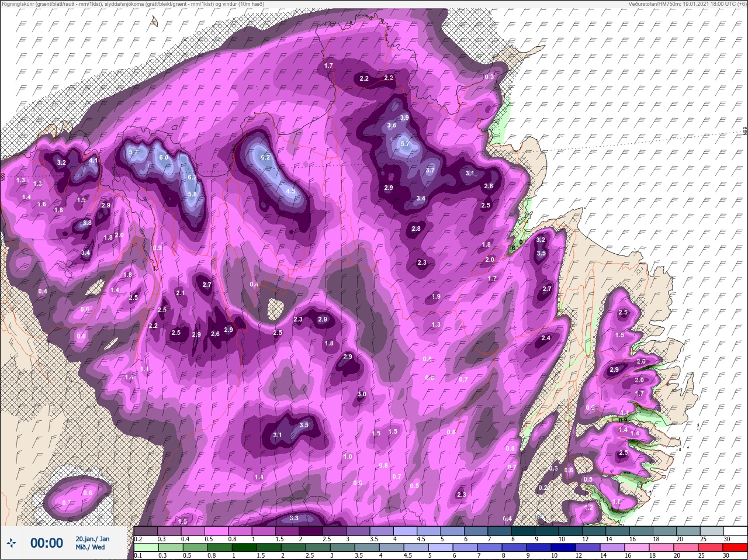Click the 3.3 value at the map's bottom
Image resolution: width=748 pixels, height=560 pixels.
[294, 518]
